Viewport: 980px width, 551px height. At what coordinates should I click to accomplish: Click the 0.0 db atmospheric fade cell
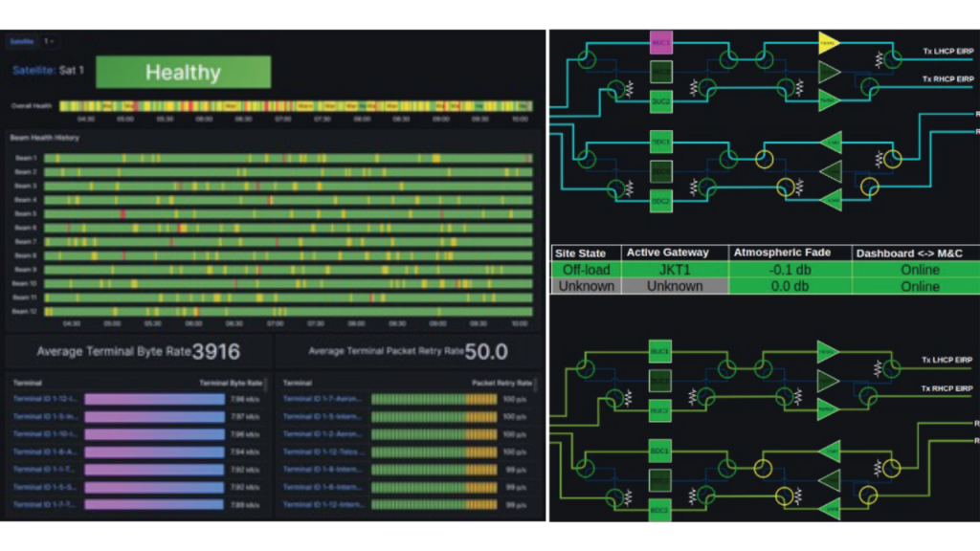pyautogui.click(x=790, y=286)
